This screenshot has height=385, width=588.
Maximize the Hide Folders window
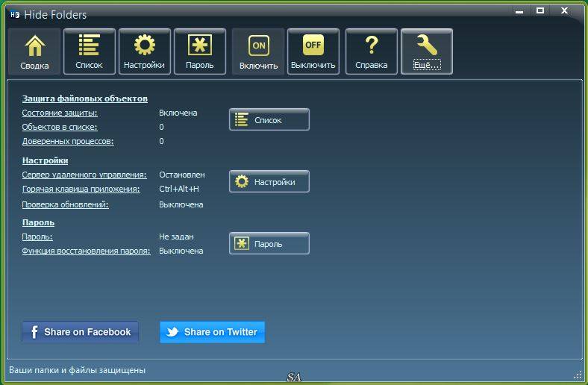point(540,11)
